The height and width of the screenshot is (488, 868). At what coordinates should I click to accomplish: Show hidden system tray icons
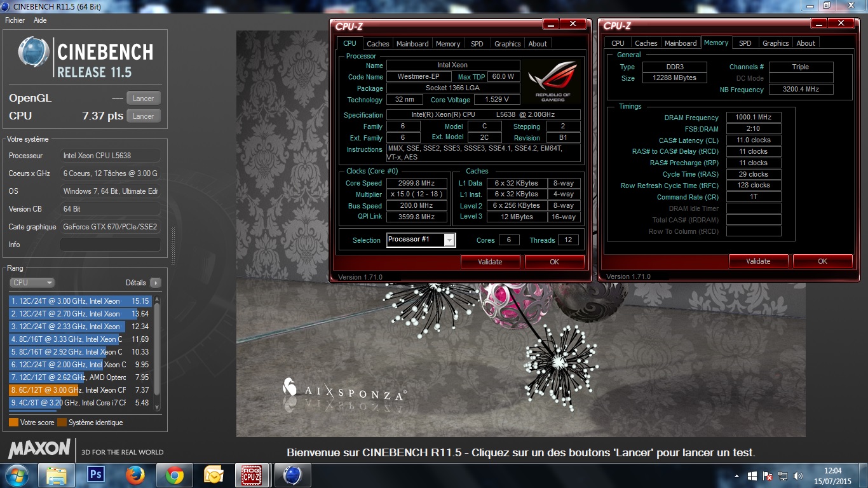click(736, 475)
